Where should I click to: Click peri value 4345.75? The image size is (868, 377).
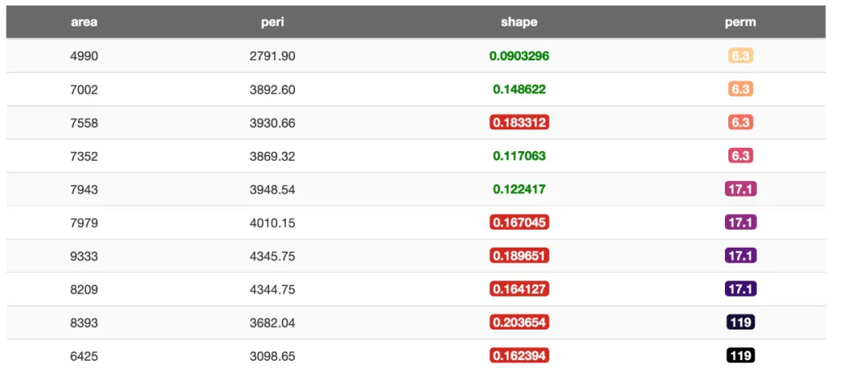272,256
